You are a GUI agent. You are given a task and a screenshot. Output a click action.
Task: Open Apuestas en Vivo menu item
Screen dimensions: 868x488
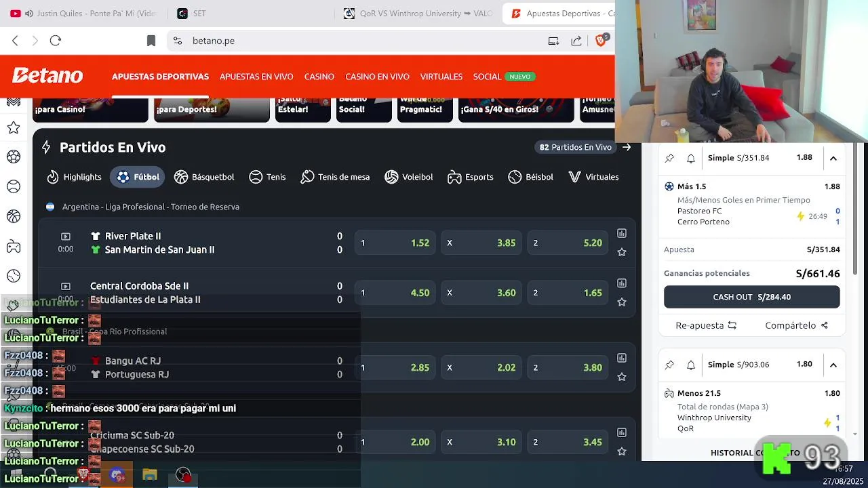[256, 77]
